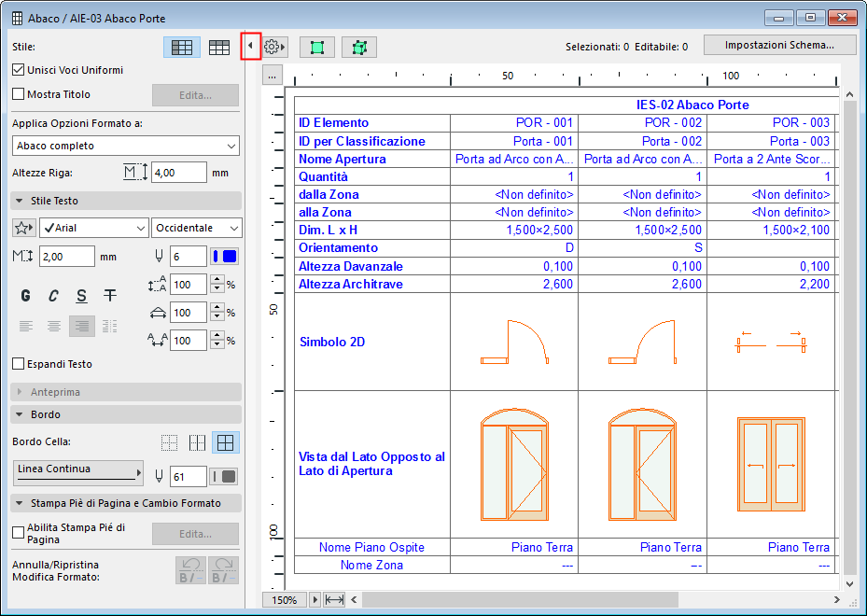Open the Abaco completo dropdown
Viewport: 867px width, 616px height.
(x=126, y=146)
